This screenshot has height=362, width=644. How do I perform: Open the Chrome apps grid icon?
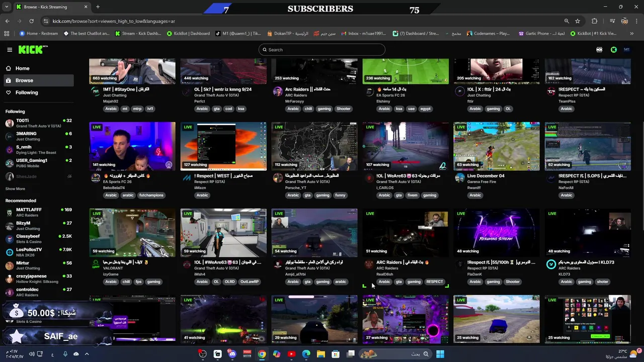pyautogui.click(x=7, y=34)
